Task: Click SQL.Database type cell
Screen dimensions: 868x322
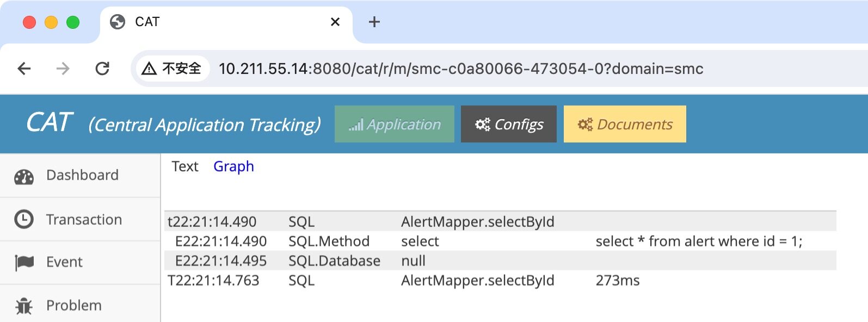Action: (x=335, y=261)
